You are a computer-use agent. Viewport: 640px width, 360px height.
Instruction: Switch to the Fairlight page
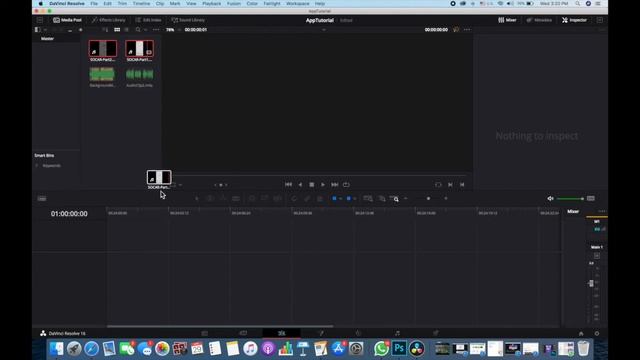pyautogui.click(x=398, y=333)
